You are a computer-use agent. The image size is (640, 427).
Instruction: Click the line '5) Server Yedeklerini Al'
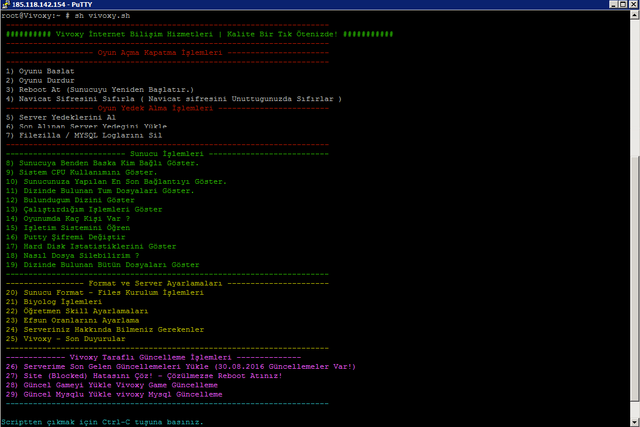tap(61, 117)
